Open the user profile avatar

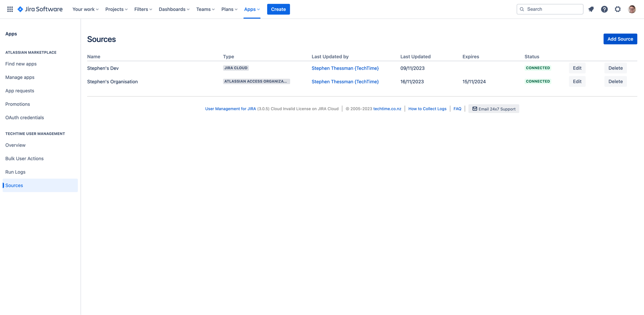click(x=632, y=9)
